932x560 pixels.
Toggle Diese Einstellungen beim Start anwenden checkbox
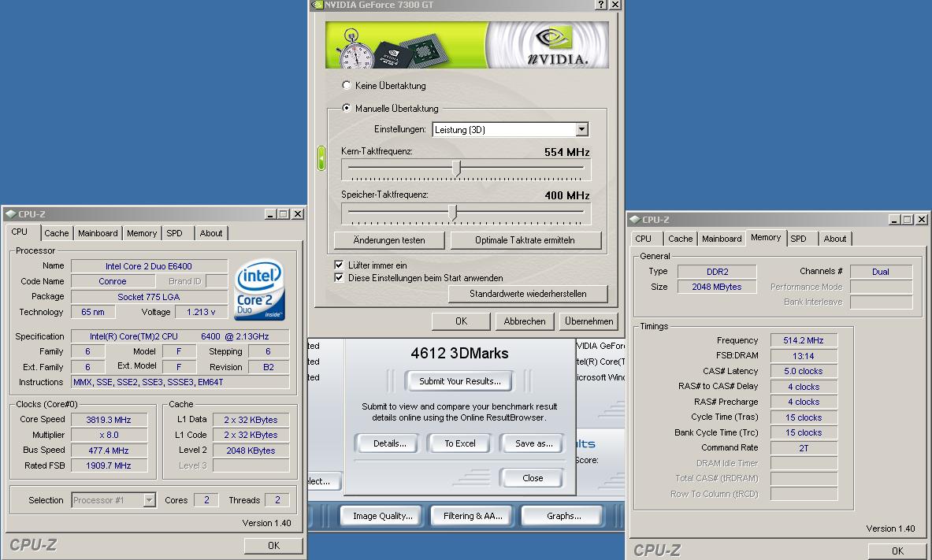point(339,277)
